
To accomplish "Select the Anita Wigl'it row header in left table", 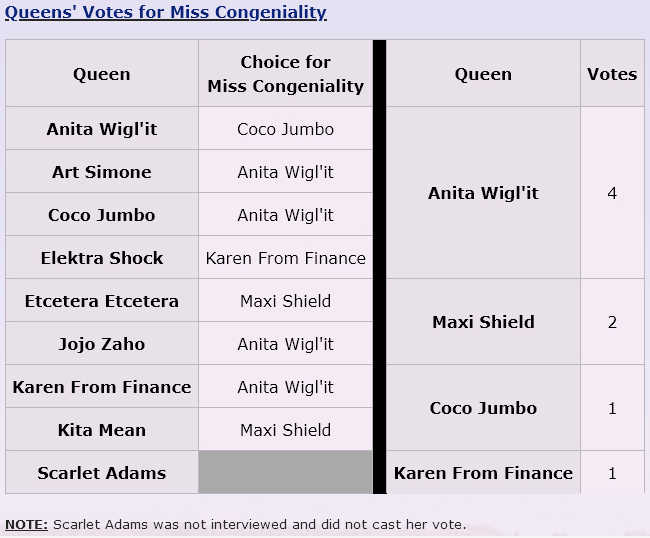I will (x=102, y=128).
